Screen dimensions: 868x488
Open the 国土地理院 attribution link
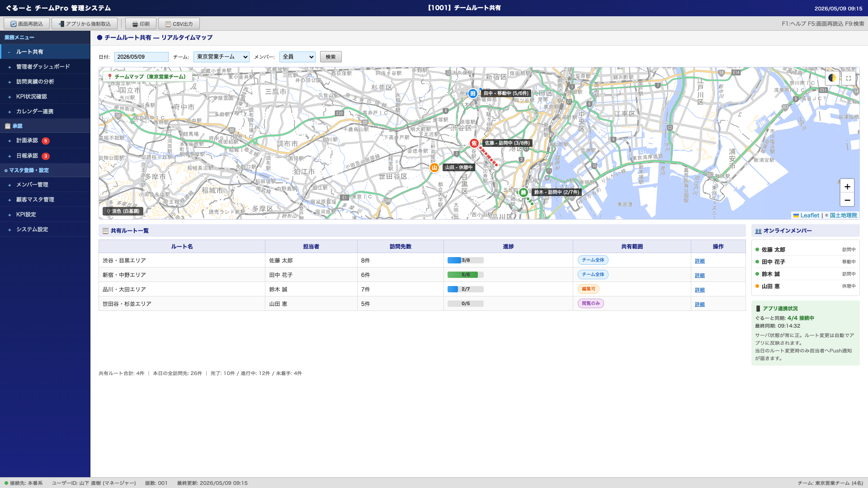[x=844, y=216]
